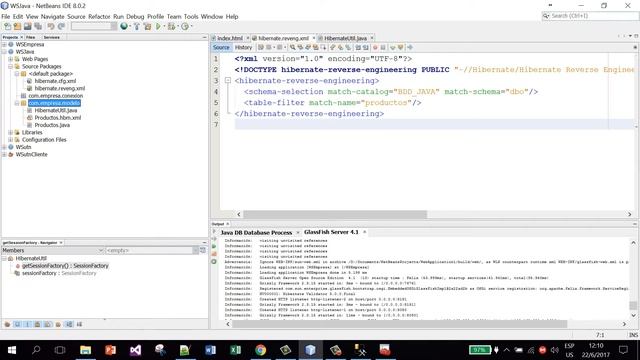Toggle the seventh filter button in Navigator bottom bar
The image size is (640, 360).
[x=69, y=324]
